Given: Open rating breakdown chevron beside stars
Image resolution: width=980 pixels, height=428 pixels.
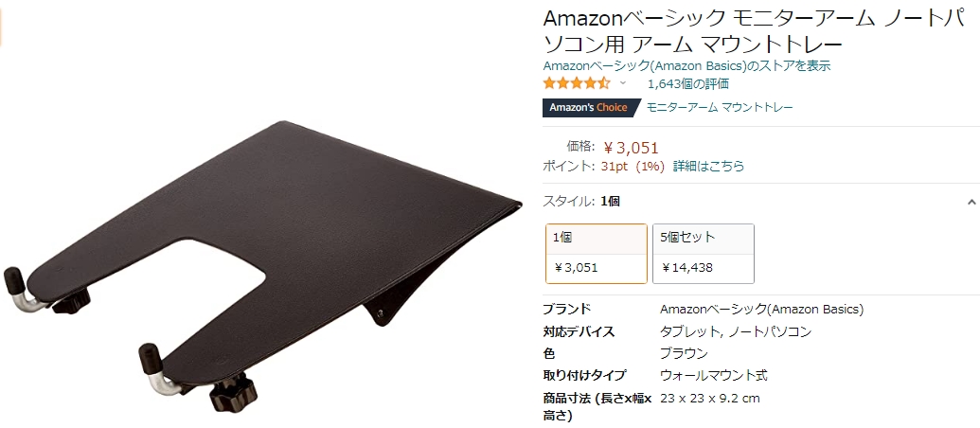Looking at the screenshot, I should [x=622, y=82].
